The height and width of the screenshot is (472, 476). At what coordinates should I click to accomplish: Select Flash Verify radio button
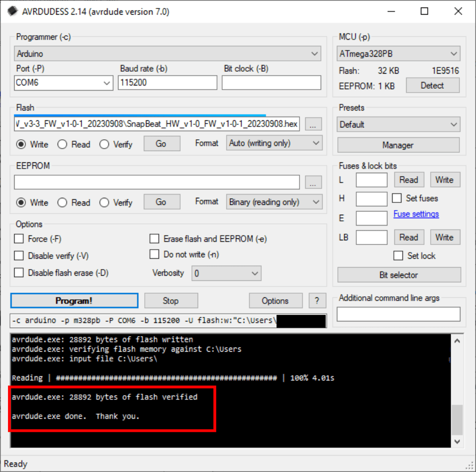click(x=104, y=144)
